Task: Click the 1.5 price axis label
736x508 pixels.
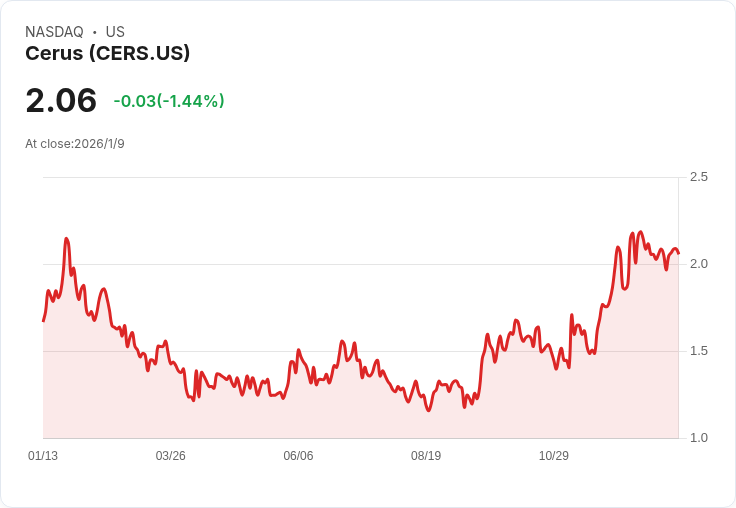Action: pyautogui.click(x=698, y=351)
